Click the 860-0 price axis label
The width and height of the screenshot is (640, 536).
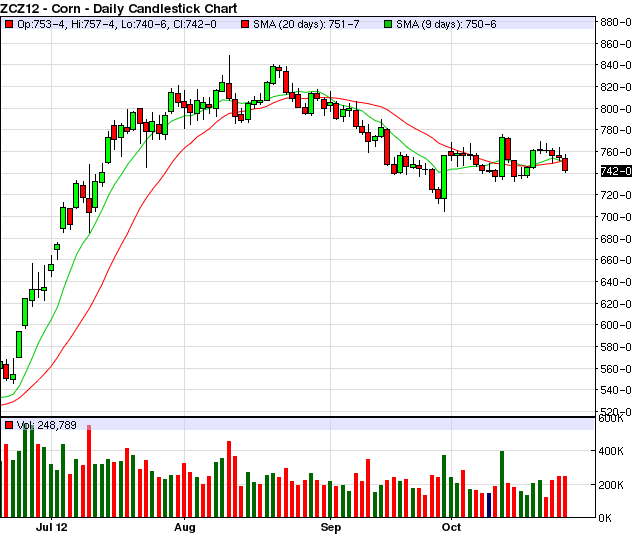click(616, 44)
